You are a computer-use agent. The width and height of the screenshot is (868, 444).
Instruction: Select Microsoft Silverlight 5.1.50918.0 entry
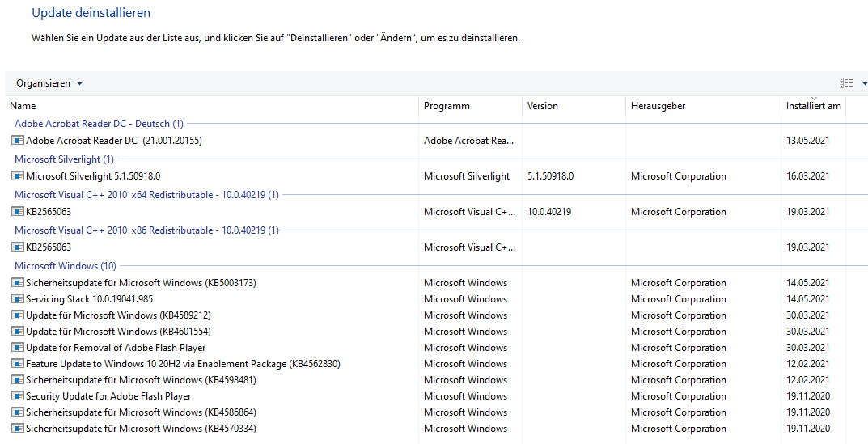pos(93,176)
